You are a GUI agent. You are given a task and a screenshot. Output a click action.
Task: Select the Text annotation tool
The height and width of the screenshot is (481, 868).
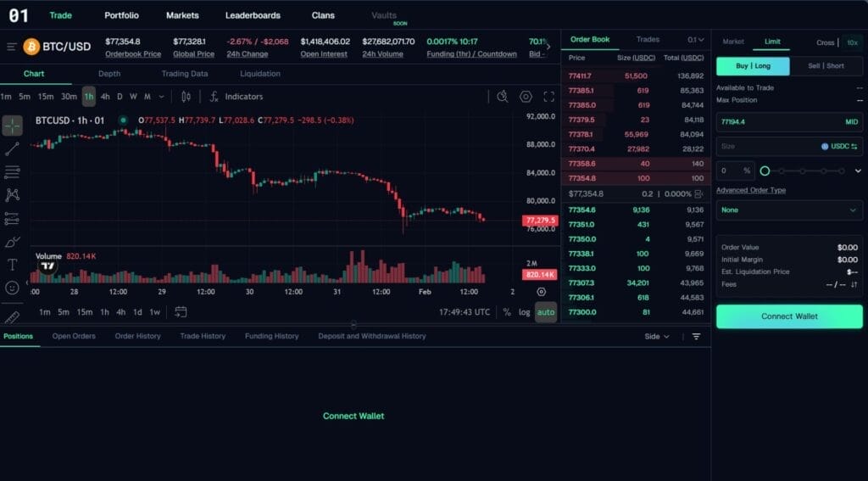coord(12,265)
